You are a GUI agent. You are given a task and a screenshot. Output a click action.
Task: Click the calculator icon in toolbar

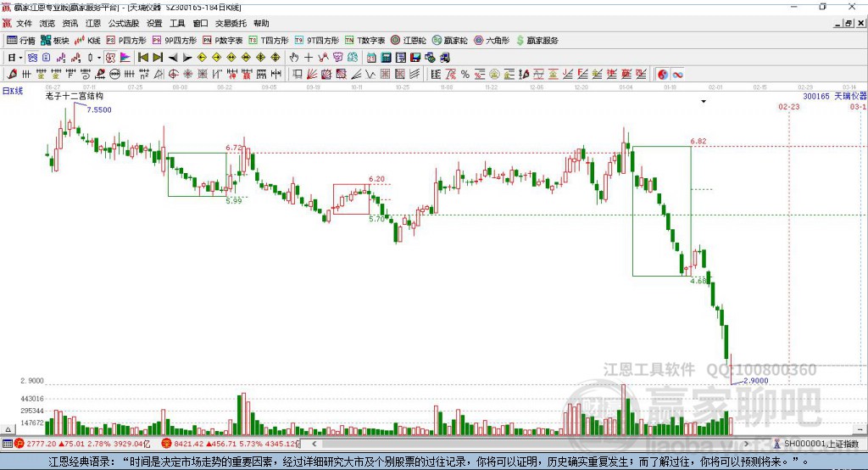386,58
